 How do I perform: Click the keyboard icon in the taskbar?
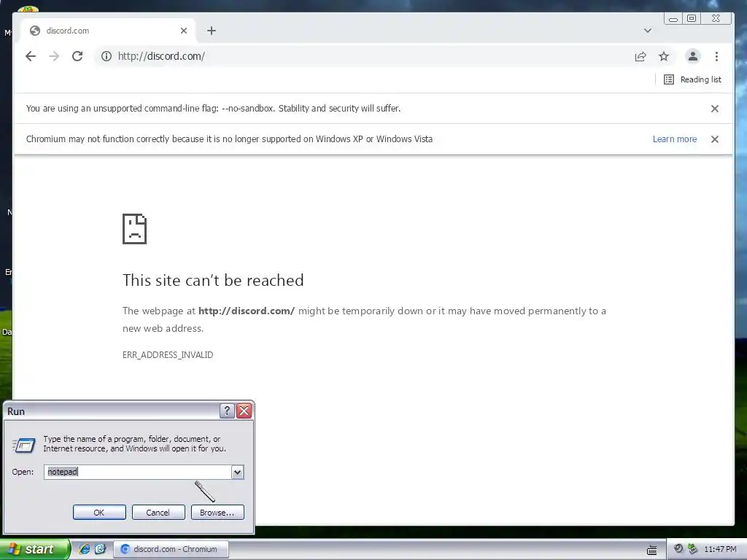point(651,551)
